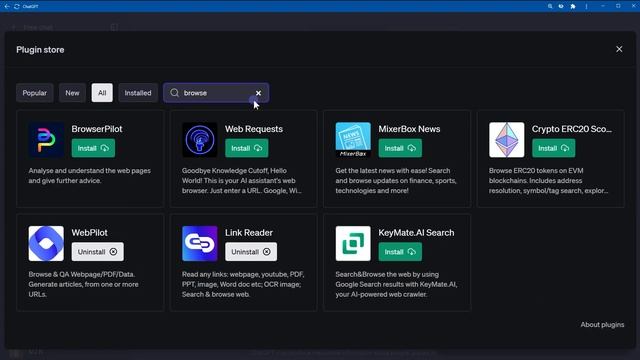Viewport: 640px width, 360px height.
Task: Open the title bar search magnifier
Action: click(550, 6)
